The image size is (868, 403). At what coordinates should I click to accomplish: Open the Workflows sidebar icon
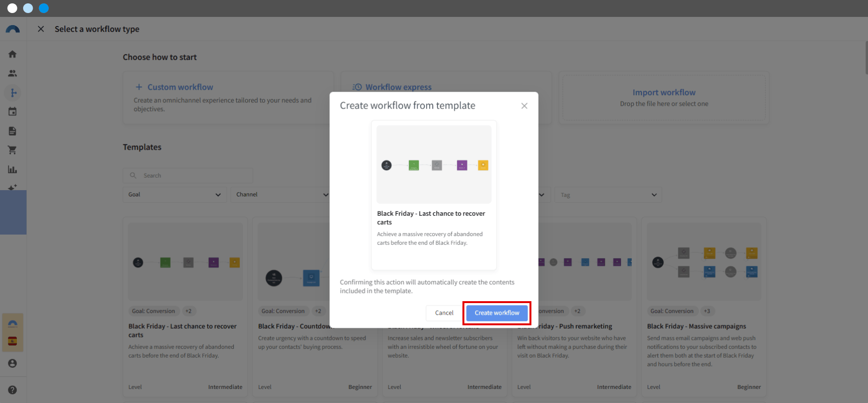click(13, 93)
